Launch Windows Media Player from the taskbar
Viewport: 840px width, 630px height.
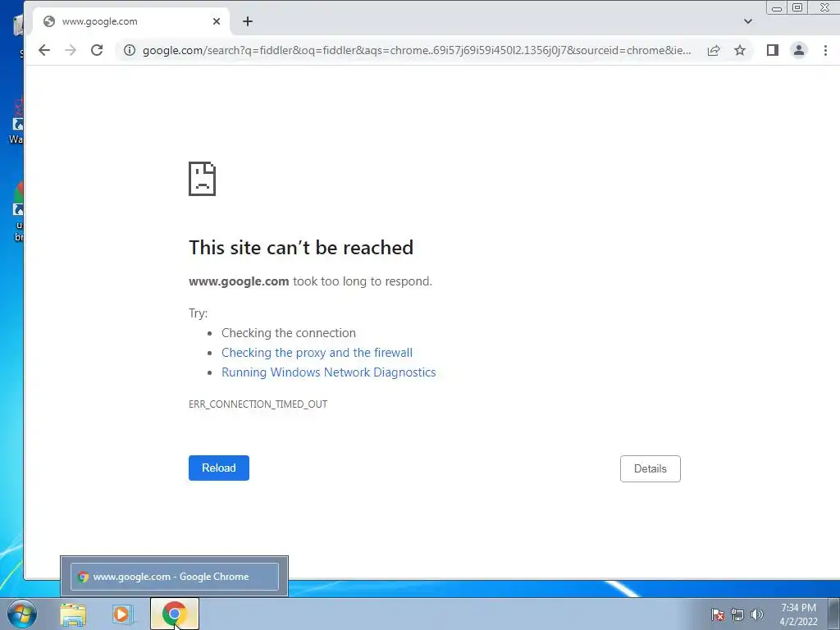[122, 614]
